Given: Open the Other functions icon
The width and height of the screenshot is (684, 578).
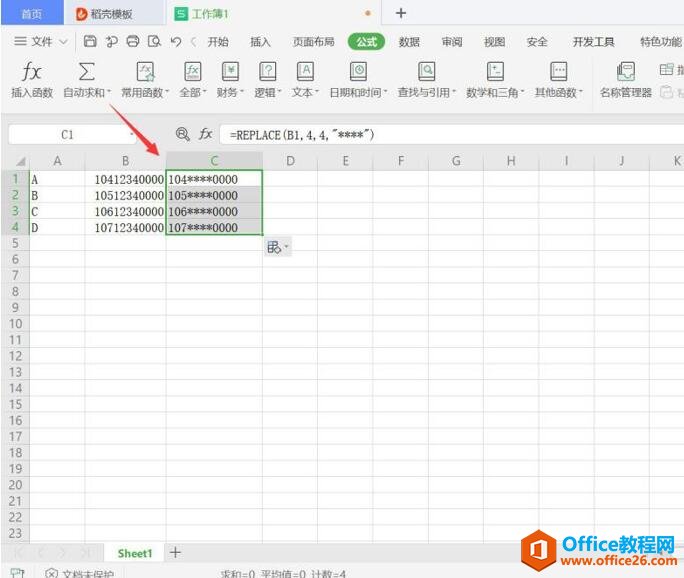Looking at the screenshot, I should pyautogui.click(x=558, y=71).
